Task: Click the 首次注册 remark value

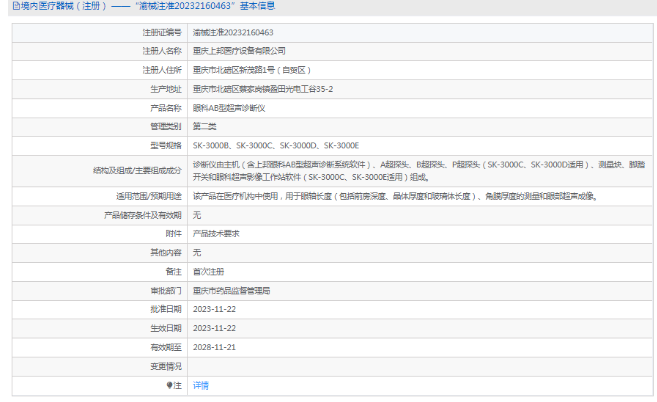Action: click(x=208, y=271)
